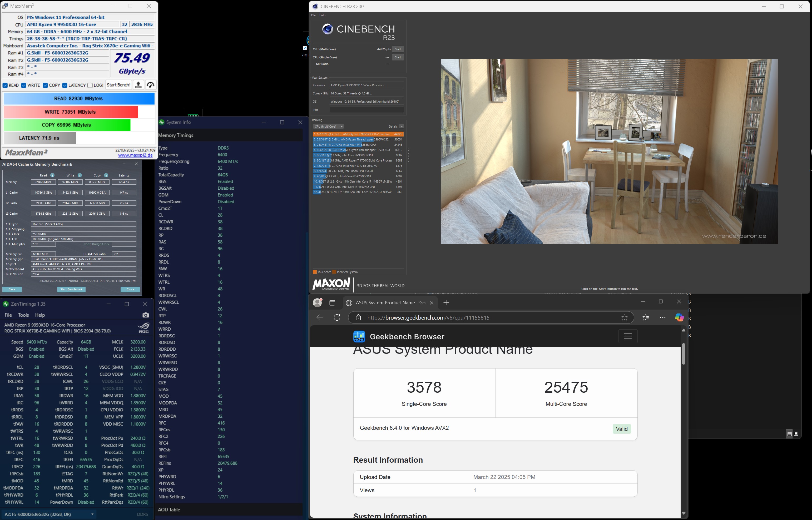812x520 pixels.
Task: Open the Copilot icon in browser
Action: tap(679, 317)
